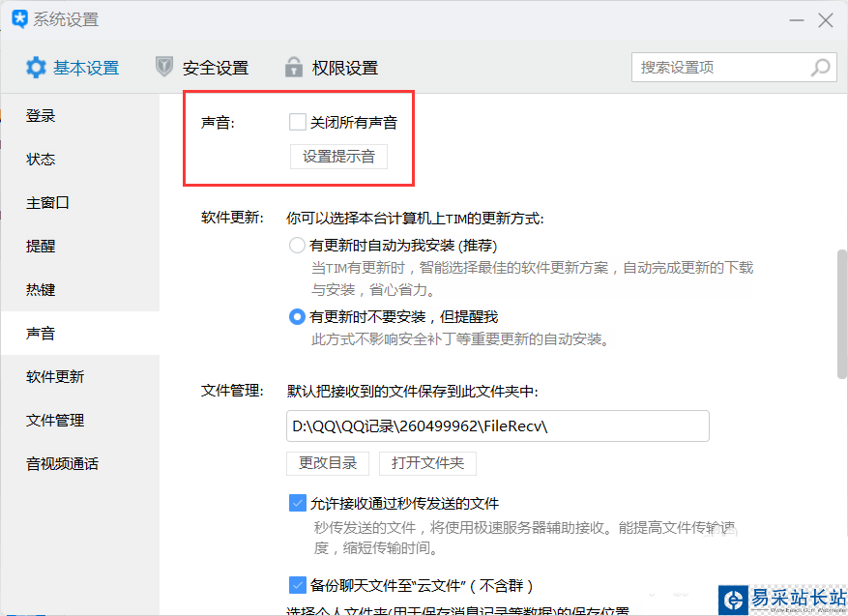The height and width of the screenshot is (616, 848).
Task: Click the 搜索设置项 search field
Action: [x=721, y=68]
